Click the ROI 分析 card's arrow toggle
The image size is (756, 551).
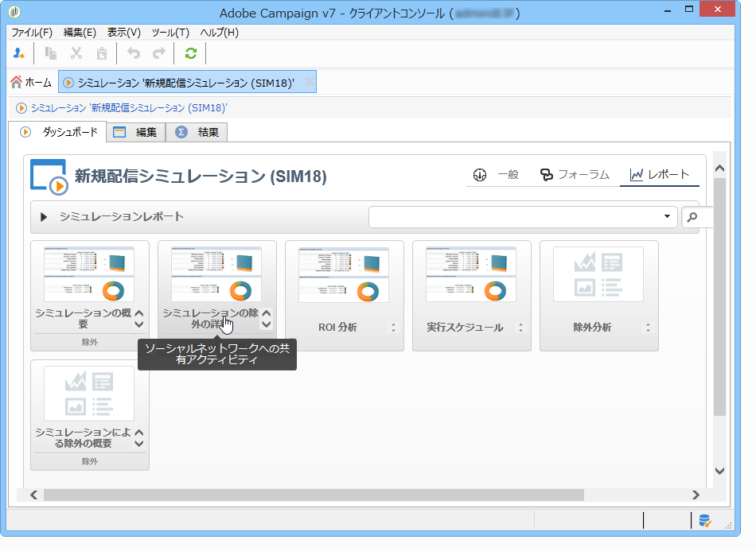pos(393,328)
